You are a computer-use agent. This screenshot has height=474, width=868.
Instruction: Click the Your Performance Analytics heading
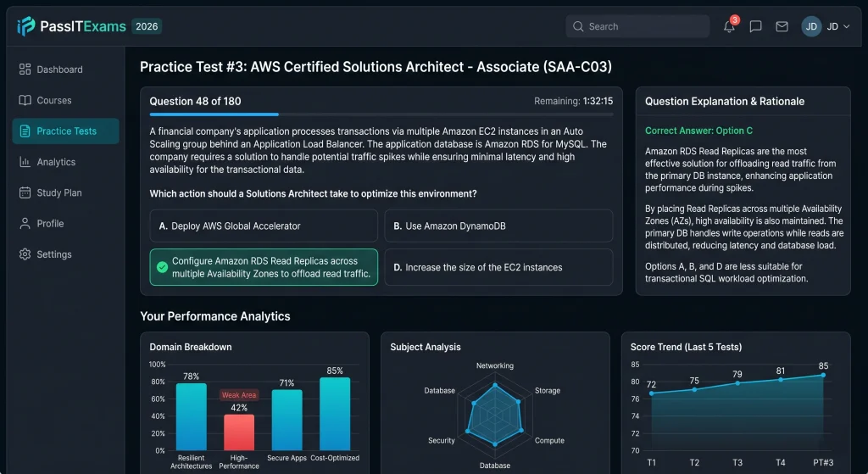215,316
